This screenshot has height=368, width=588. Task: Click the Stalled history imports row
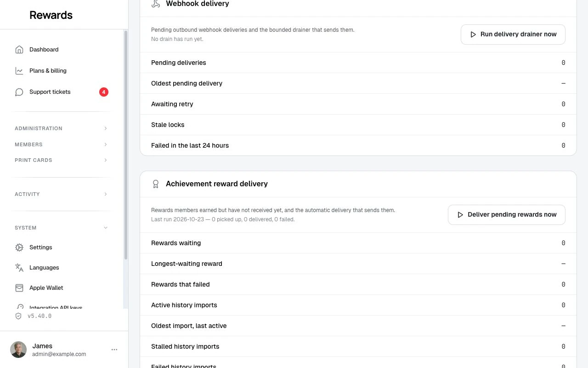click(358, 346)
